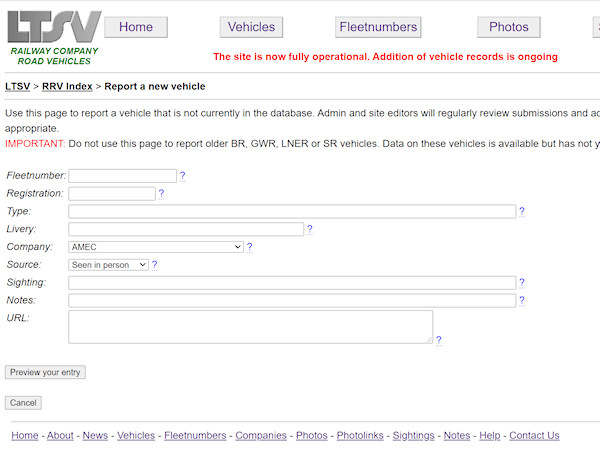600x450 pixels.
Task: Click help question mark beside URL box
Action: coord(438,340)
